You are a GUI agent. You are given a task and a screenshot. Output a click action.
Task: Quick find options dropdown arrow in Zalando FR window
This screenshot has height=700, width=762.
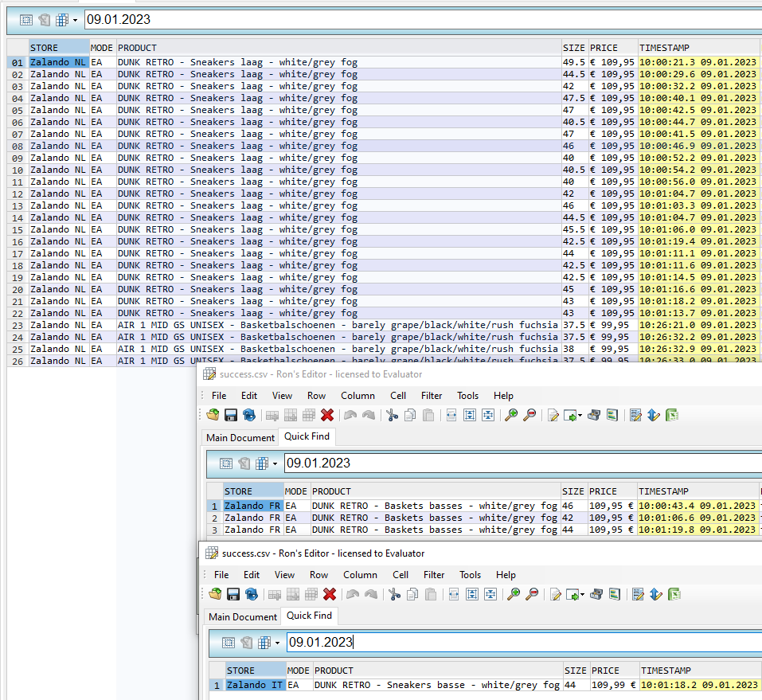point(275,463)
